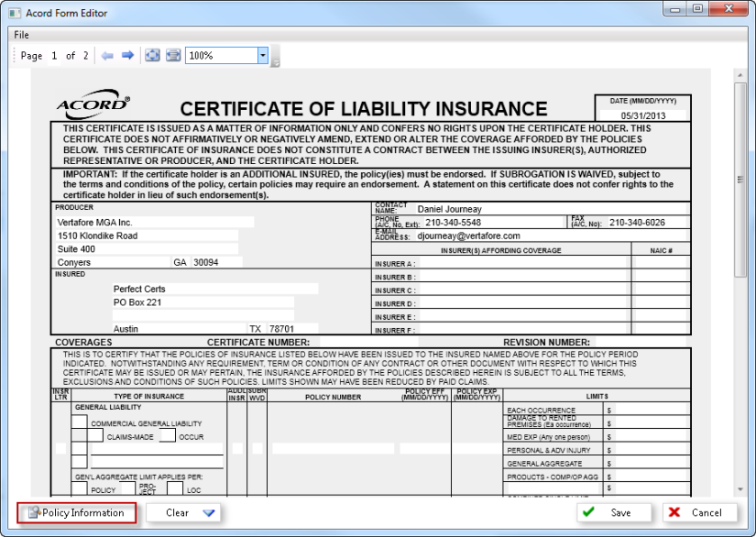Check the Commercial General Liability box
Image resolution: width=756 pixels, height=537 pixels.
click(x=80, y=422)
